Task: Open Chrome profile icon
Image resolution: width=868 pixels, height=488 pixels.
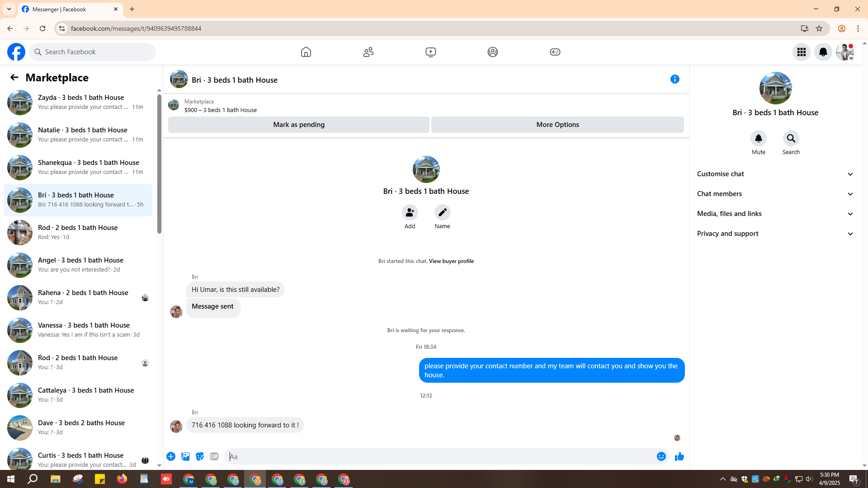Action: (841, 28)
